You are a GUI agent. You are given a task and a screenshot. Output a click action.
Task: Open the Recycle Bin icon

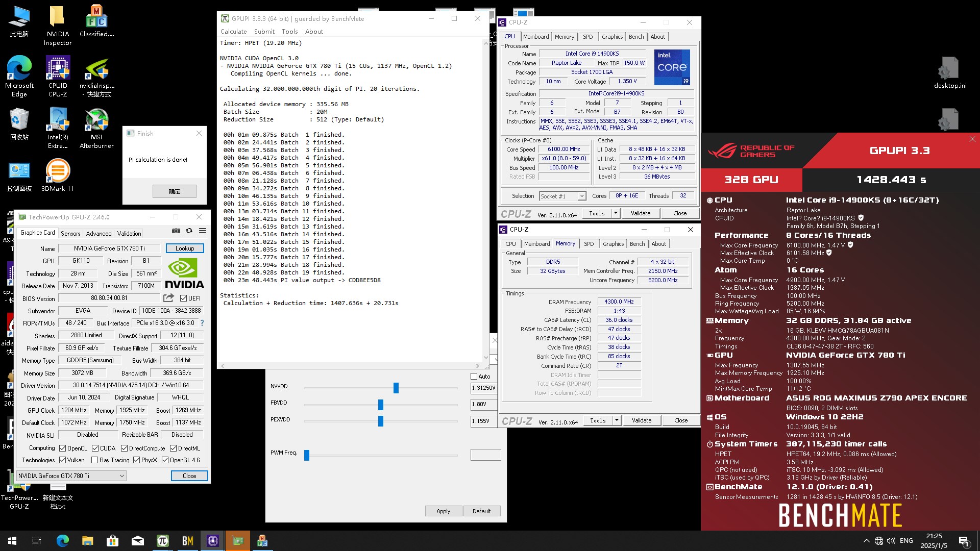pos(19,124)
